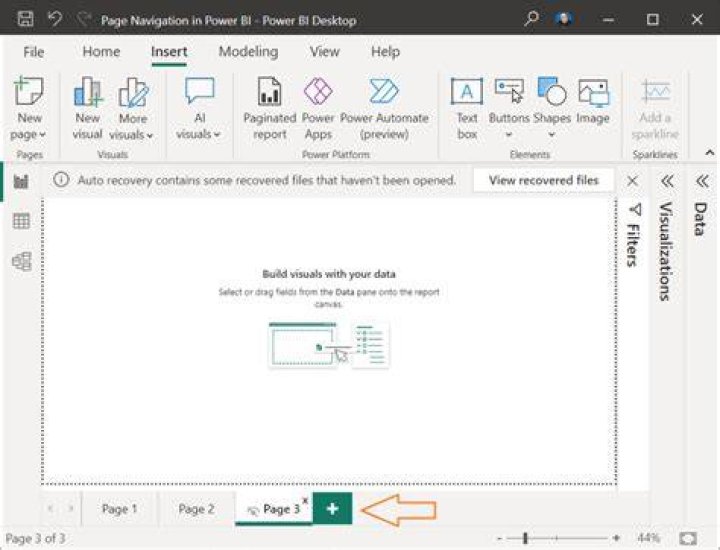
Task: Open the File menu
Action: pos(34,52)
